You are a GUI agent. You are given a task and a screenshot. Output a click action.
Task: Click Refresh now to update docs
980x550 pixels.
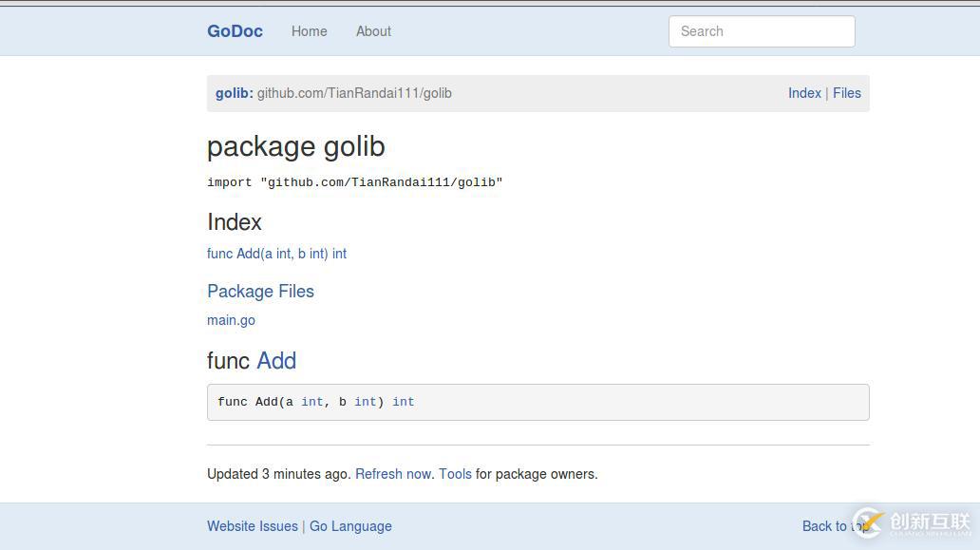click(392, 474)
